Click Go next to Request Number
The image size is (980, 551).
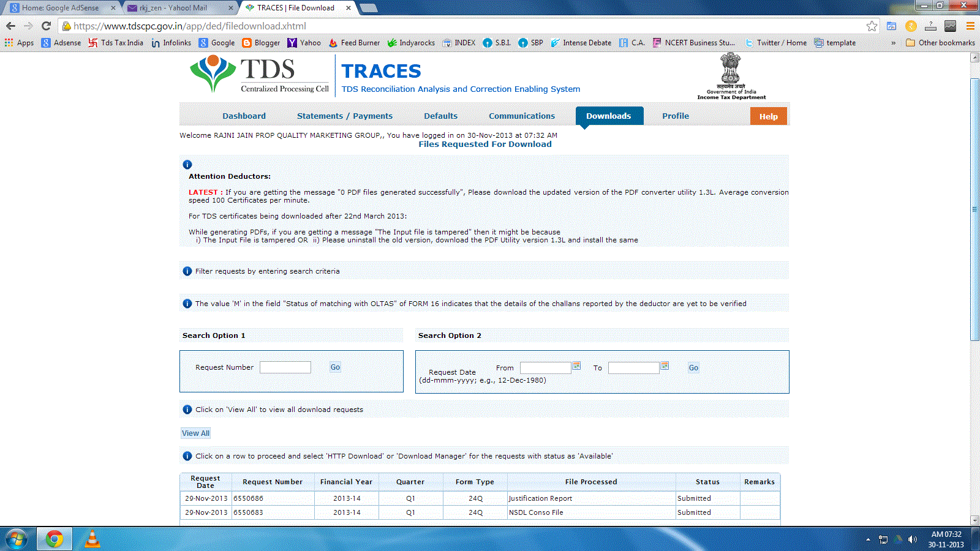(x=335, y=367)
